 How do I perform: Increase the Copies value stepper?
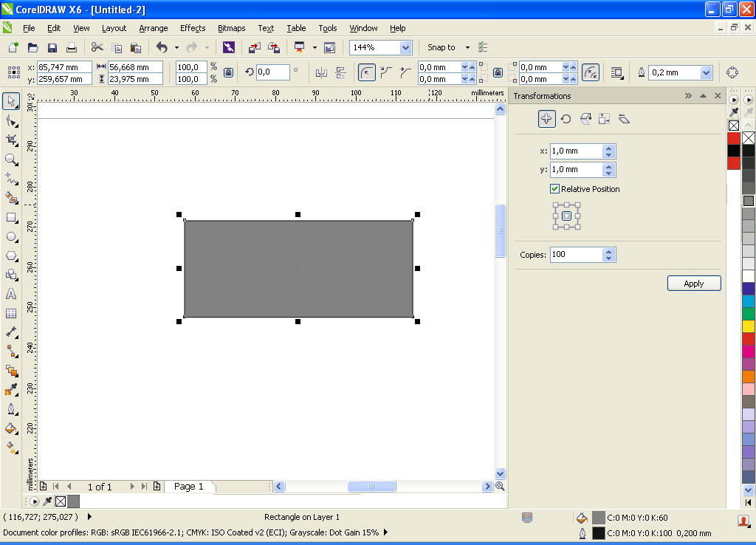[x=608, y=251]
